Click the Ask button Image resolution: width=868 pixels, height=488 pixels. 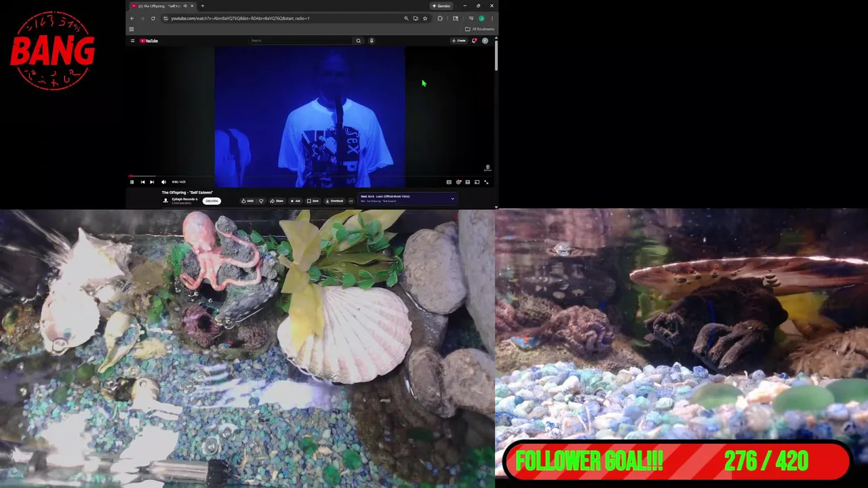295,201
